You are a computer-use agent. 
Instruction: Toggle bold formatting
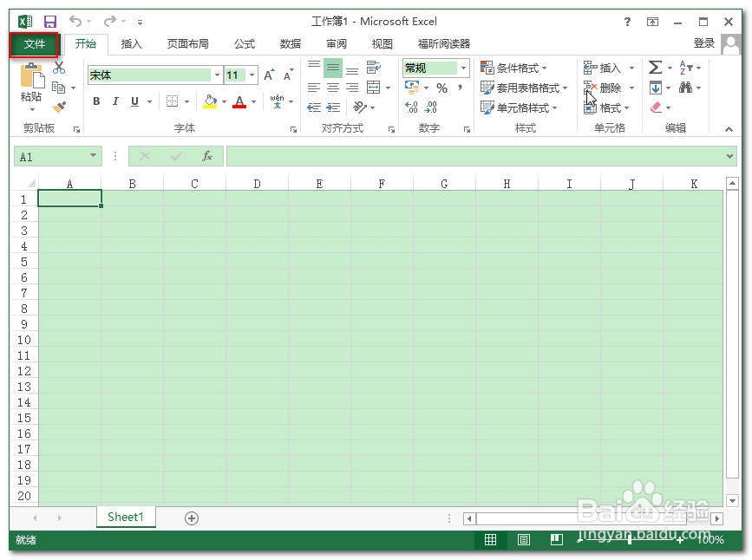click(x=96, y=101)
